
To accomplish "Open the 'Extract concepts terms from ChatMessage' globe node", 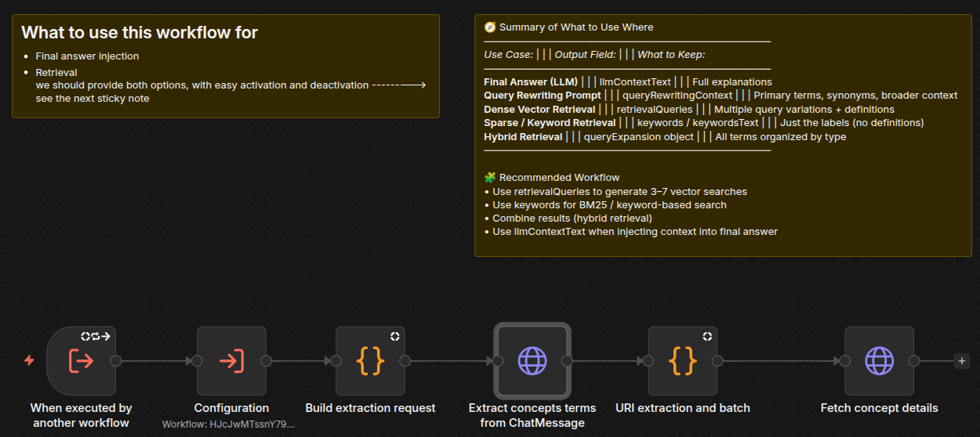I will pyautogui.click(x=532, y=361).
